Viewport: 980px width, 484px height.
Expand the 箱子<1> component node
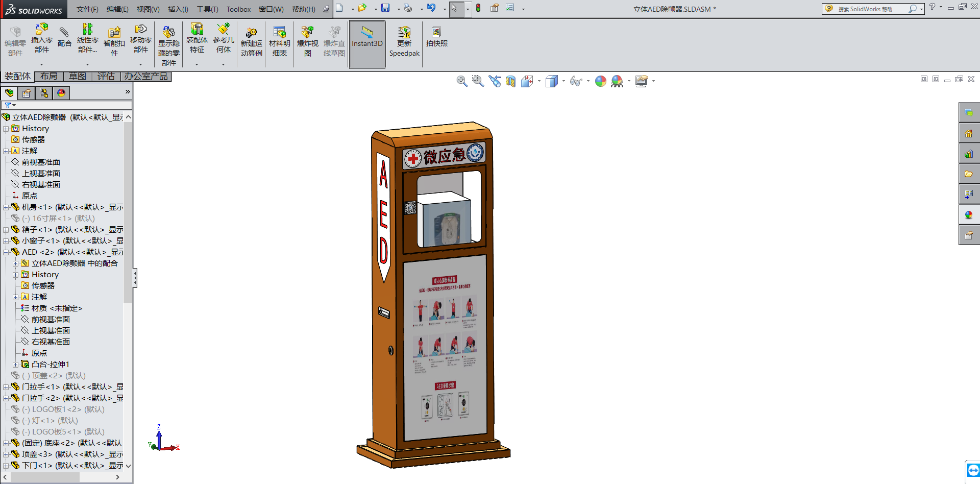point(6,230)
